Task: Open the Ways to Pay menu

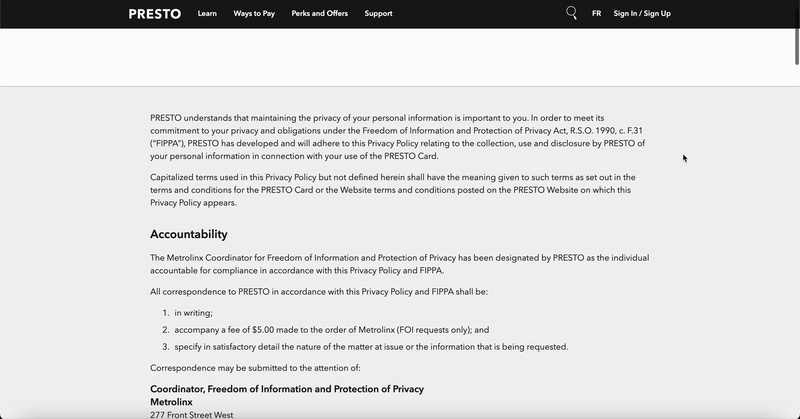Action: 254,14
